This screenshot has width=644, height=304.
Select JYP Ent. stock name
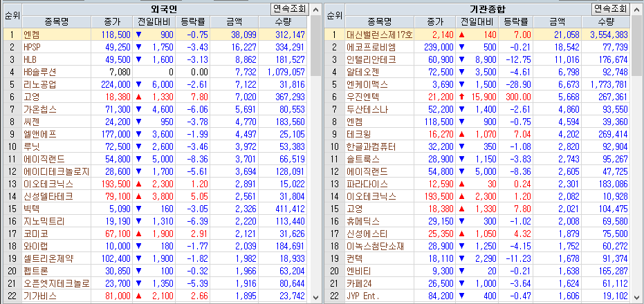363,296
